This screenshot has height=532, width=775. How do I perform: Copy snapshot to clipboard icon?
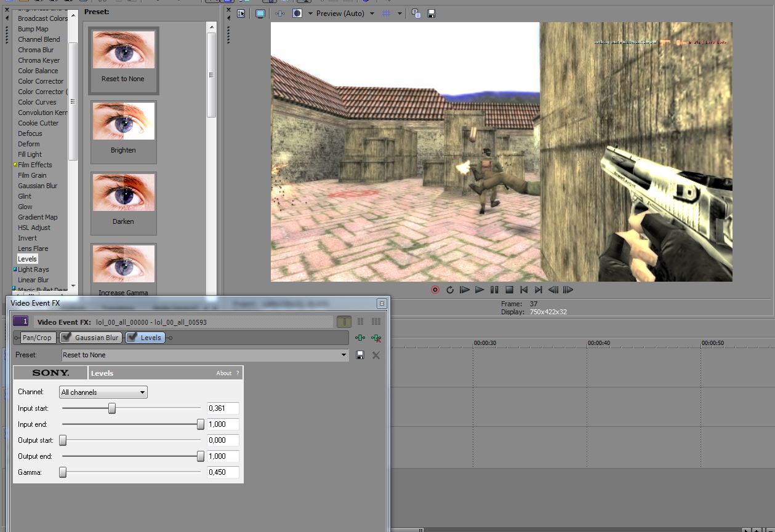417,14
